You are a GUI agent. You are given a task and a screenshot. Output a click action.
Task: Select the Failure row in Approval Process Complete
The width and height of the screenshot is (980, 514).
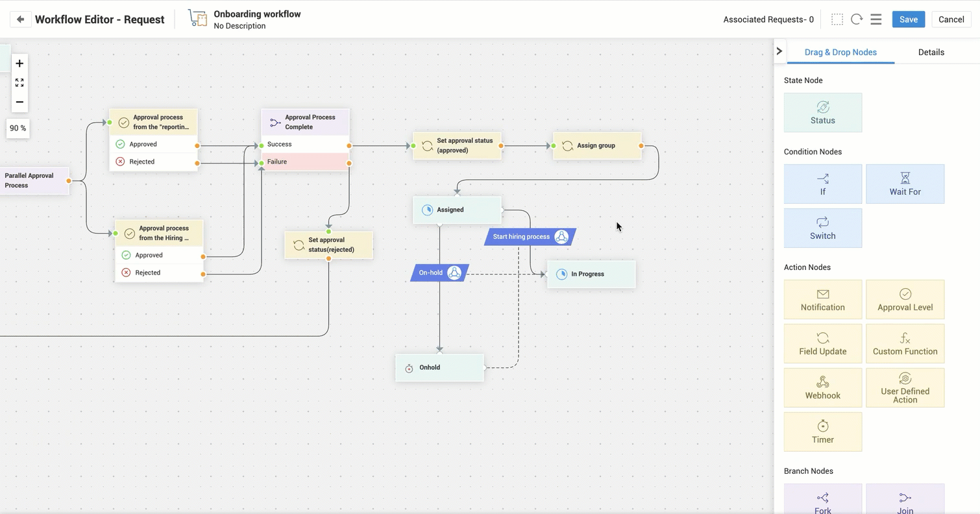tap(305, 162)
